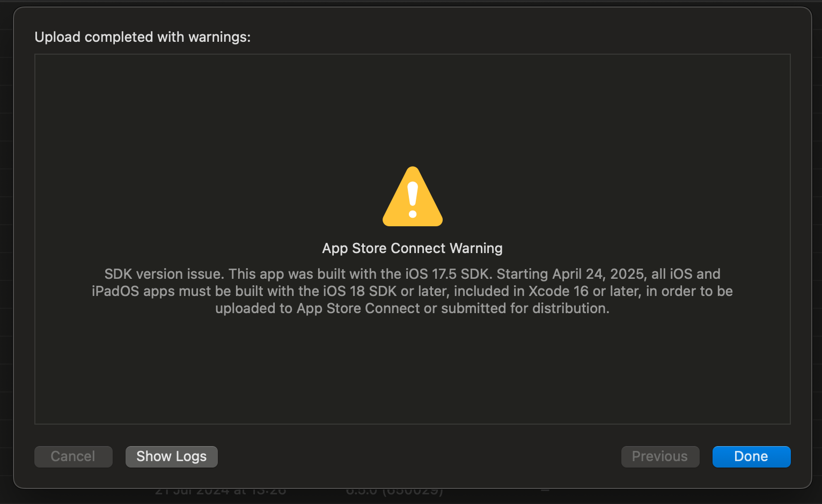Click the dimmed Cancel button

(74, 457)
